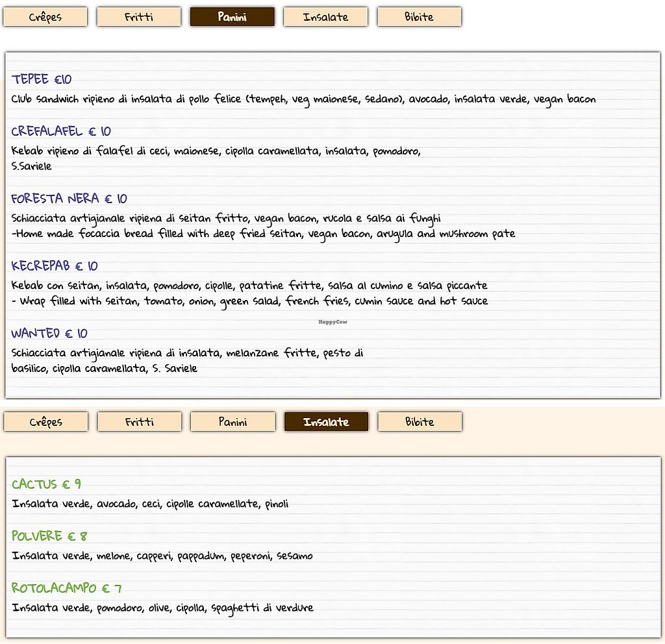Choose Fritti tab above the panini list

point(139,17)
